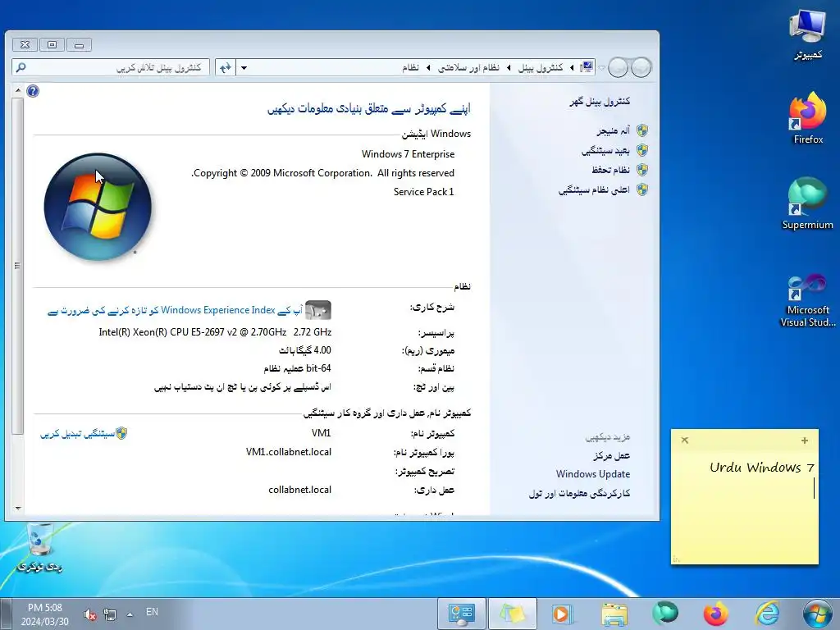
Task: Open the Control Panel Home link
Action: pyautogui.click(x=600, y=101)
